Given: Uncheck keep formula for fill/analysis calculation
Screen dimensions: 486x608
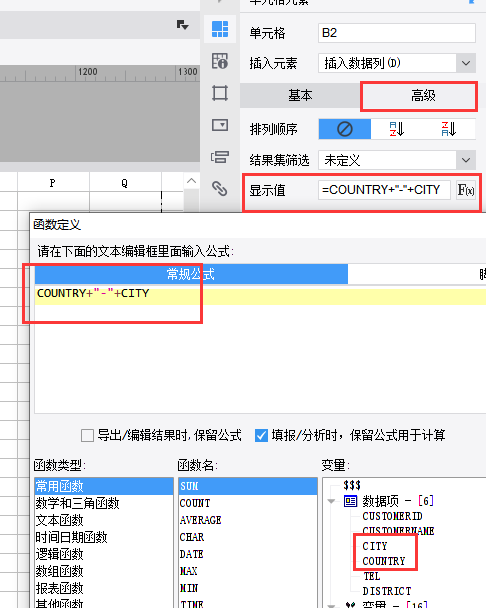Looking at the screenshot, I should [261, 435].
